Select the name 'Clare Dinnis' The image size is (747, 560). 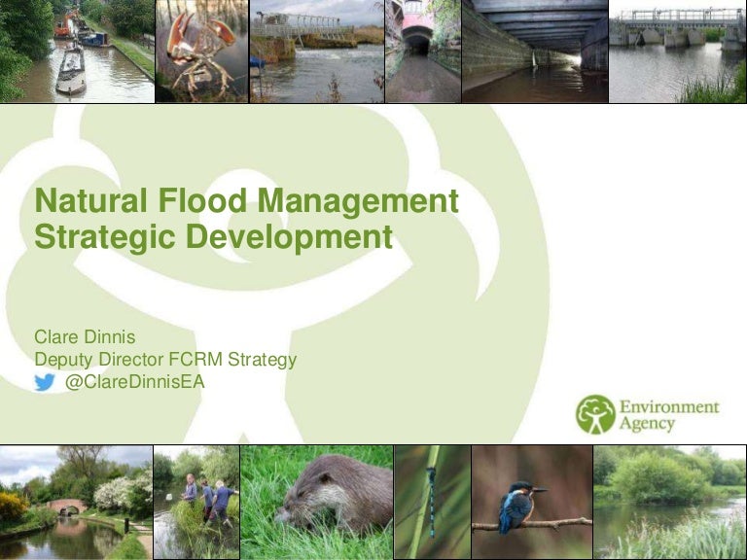[85, 337]
